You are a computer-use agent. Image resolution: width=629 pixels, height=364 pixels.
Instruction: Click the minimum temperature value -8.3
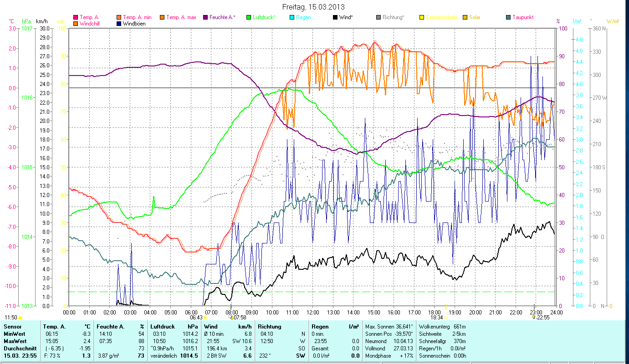click(86, 334)
